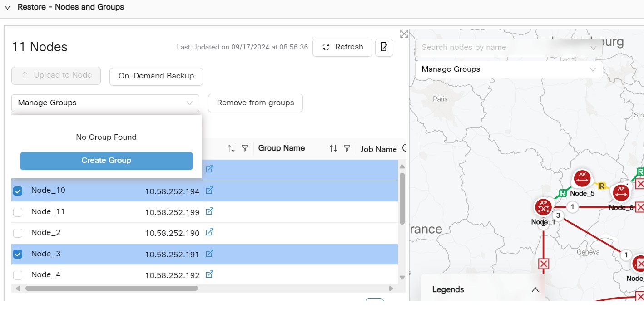Click the green R badge near Node_5

[x=562, y=193]
